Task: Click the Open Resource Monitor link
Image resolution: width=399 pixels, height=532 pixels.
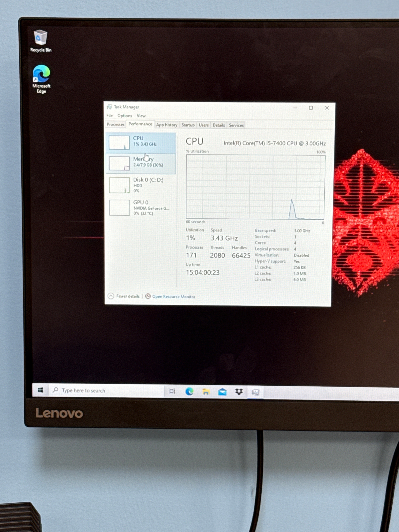Action: click(174, 296)
